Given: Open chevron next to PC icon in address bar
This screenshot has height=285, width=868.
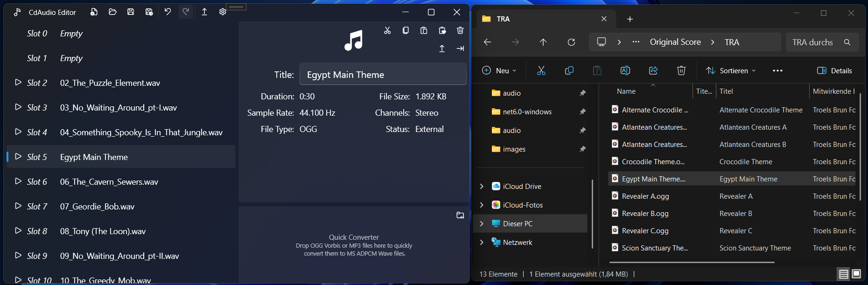Looking at the screenshot, I should 619,42.
